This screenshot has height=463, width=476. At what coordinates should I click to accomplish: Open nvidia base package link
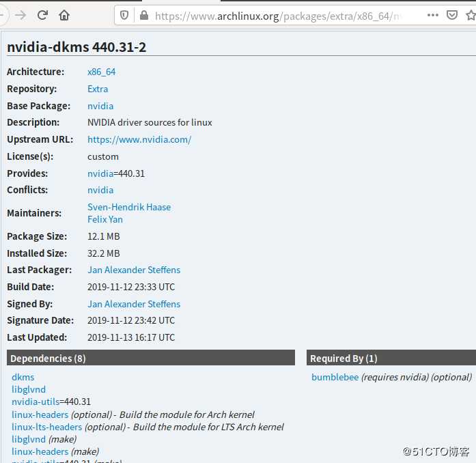(100, 106)
